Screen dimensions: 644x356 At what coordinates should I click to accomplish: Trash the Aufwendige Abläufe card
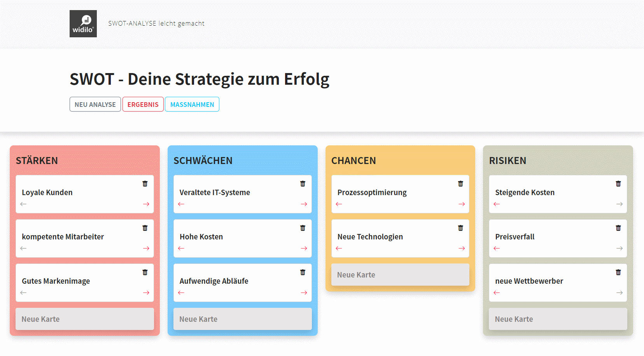click(303, 272)
